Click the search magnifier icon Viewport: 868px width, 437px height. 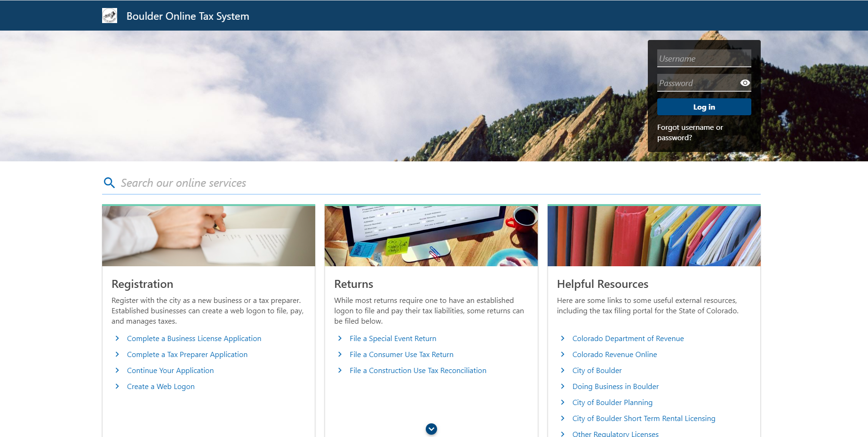(109, 183)
